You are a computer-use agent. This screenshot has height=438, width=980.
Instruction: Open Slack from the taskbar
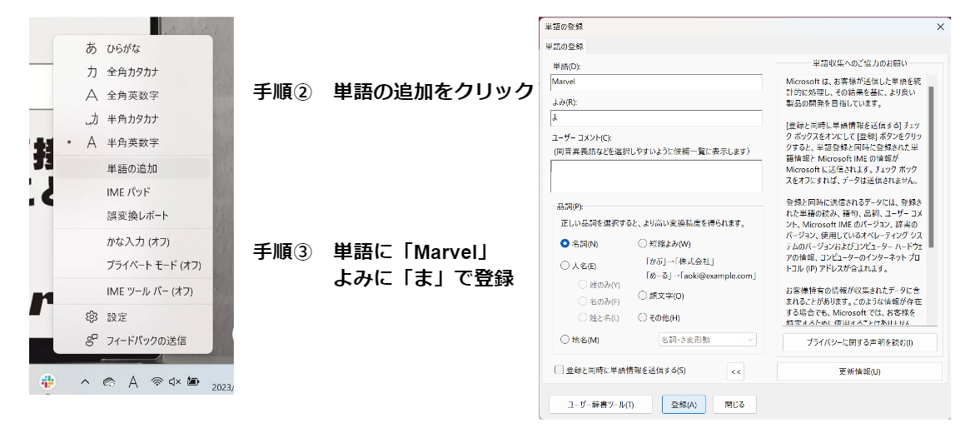coord(47,381)
